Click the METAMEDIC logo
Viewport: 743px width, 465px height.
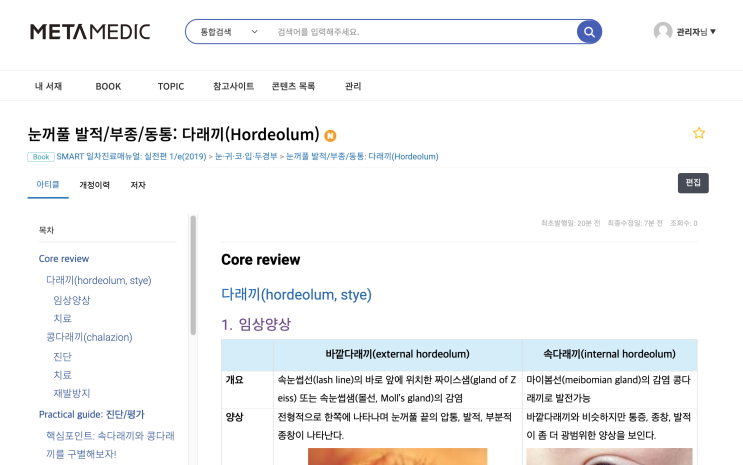[90, 32]
